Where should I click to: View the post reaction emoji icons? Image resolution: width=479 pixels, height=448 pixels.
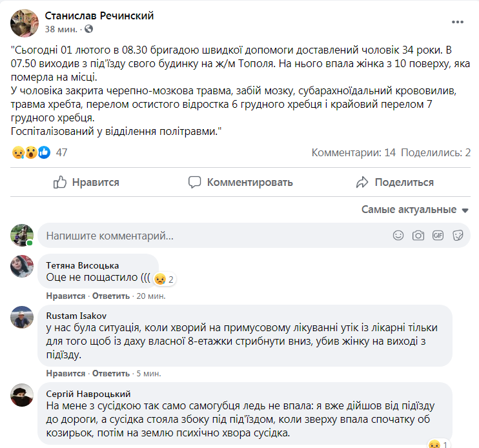point(31,152)
